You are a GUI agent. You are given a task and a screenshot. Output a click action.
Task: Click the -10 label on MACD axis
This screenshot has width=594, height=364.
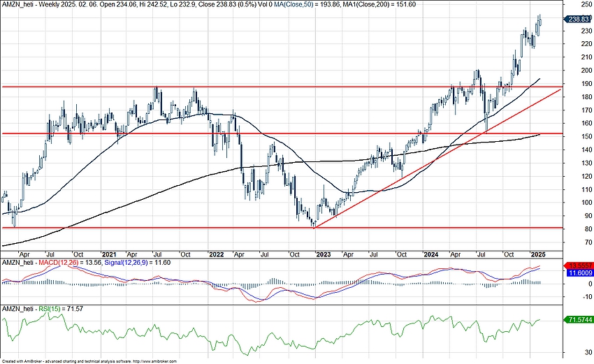(x=587, y=297)
